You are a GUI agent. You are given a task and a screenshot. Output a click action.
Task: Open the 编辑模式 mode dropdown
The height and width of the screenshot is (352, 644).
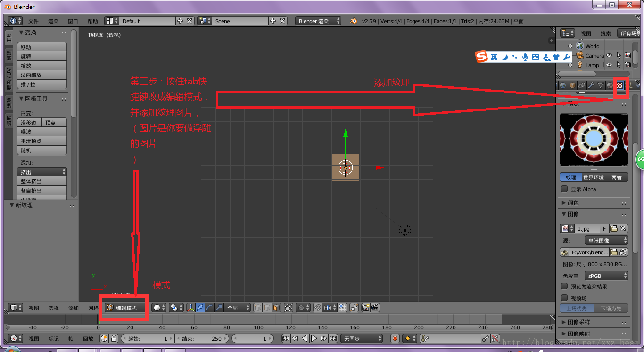(x=126, y=308)
